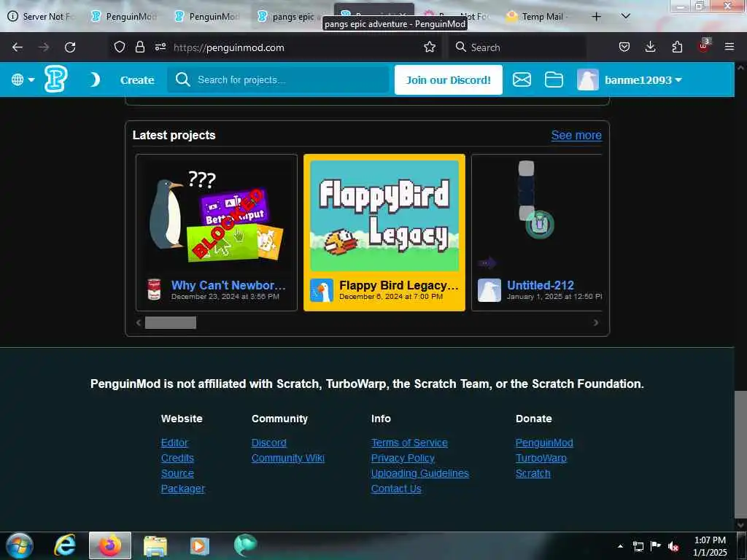747x560 pixels.
Task: Open the Discord link under Community
Action: click(x=268, y=443)
